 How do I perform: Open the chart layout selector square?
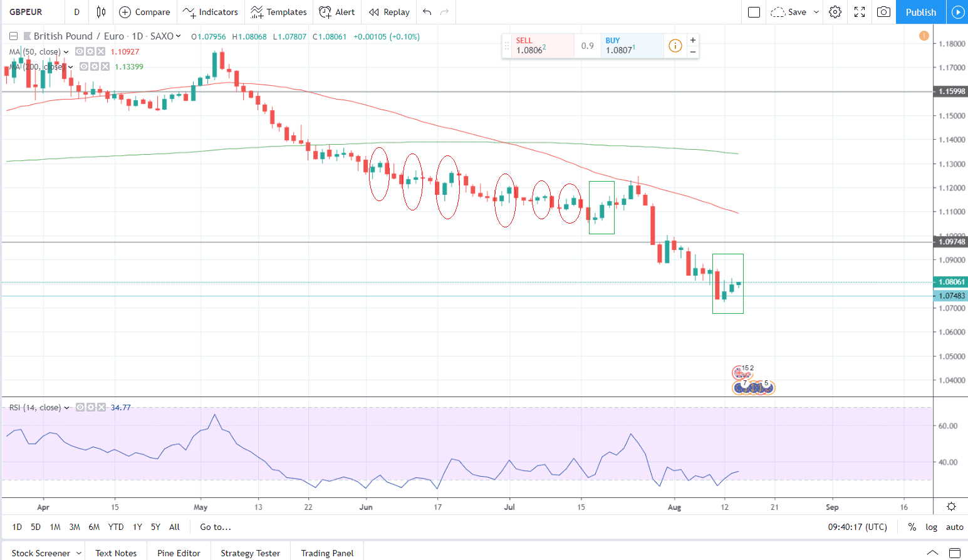click(754, 12)
